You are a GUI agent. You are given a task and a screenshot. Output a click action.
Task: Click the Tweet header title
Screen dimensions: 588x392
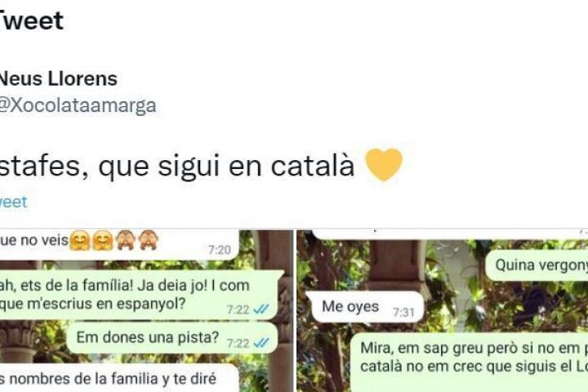pyautogui.click(x=32, y=20)
